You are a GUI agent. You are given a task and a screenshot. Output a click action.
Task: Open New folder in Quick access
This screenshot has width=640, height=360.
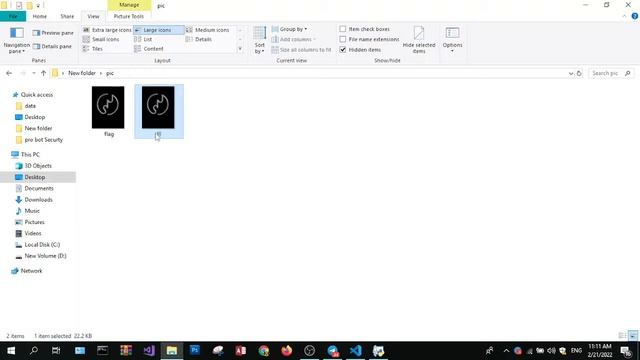coord(38,128)
